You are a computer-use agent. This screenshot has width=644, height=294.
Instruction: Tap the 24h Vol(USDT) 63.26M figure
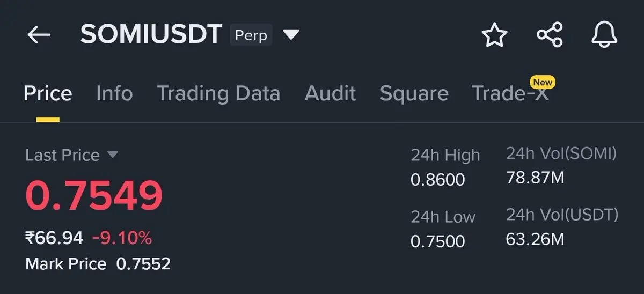click(x=535, y=239)
